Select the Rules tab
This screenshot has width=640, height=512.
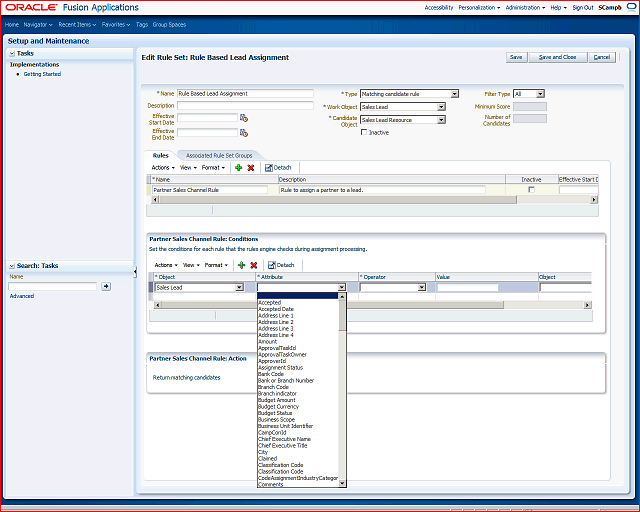click(x=160, y=156)
